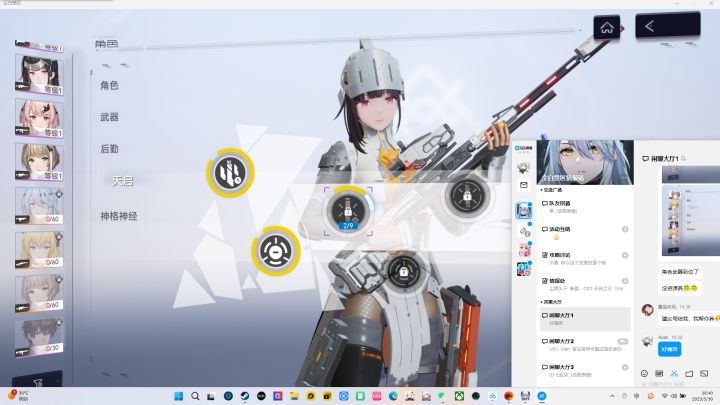Select the locked dark-haired 0/30 character portrait
The image size is (720, 405).
click(39, 338)
